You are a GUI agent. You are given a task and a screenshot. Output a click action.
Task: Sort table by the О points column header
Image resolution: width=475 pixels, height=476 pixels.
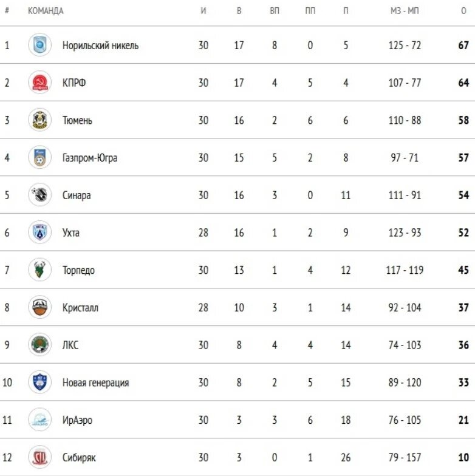click(x=463, y=11)
